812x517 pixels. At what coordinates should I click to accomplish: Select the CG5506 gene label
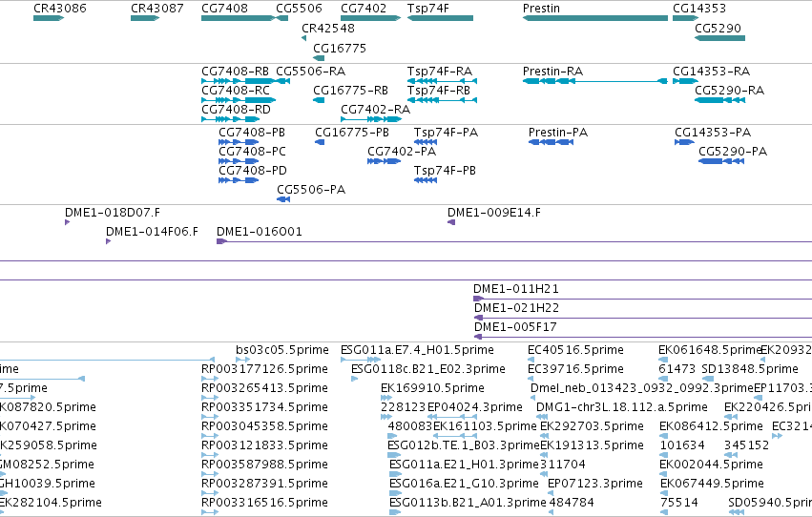coord(299,9)
